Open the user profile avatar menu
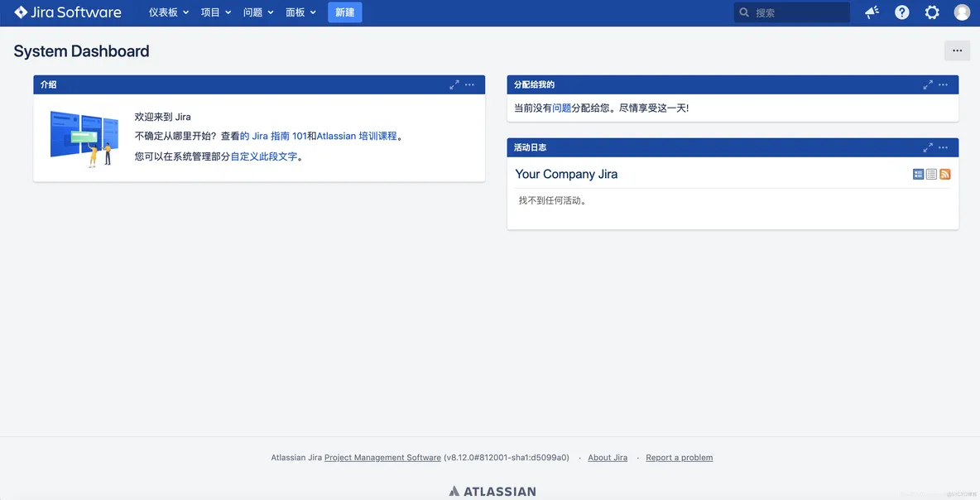 tap(962, 12)
